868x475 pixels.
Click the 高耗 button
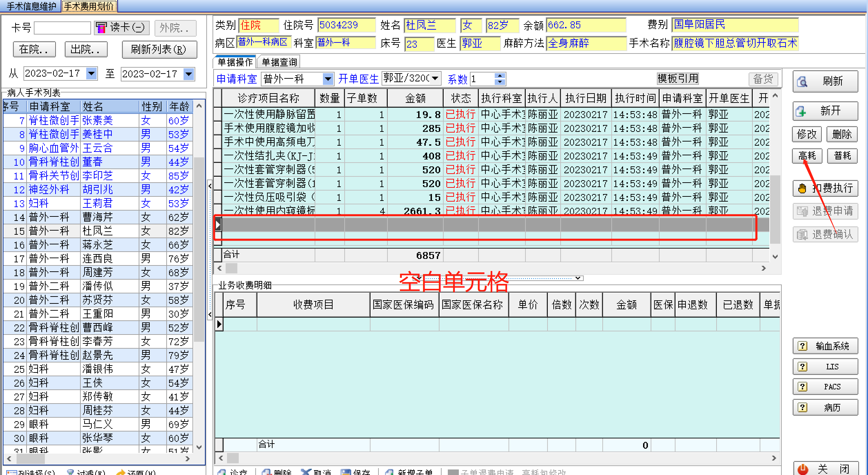tap(807, 156)
